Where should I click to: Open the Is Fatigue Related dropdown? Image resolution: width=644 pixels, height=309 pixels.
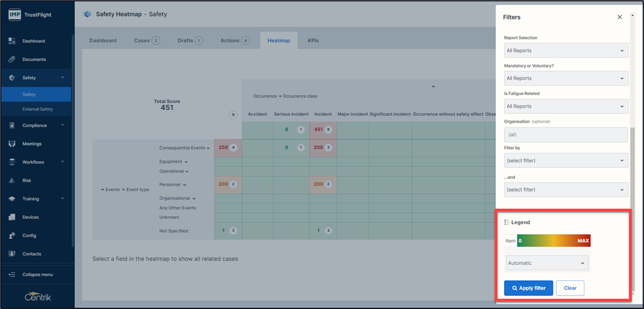pos(565,107)
